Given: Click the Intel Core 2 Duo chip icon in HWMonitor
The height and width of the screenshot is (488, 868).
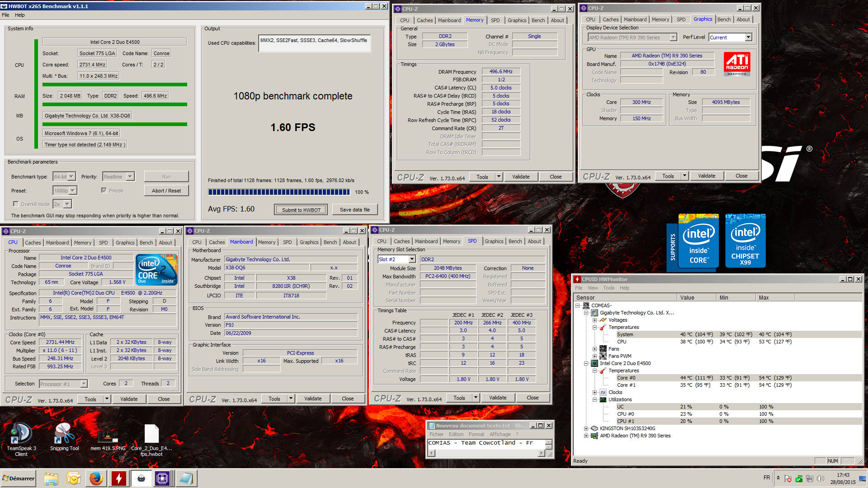Looking at the screenshot, I should (x=594, y=363).
